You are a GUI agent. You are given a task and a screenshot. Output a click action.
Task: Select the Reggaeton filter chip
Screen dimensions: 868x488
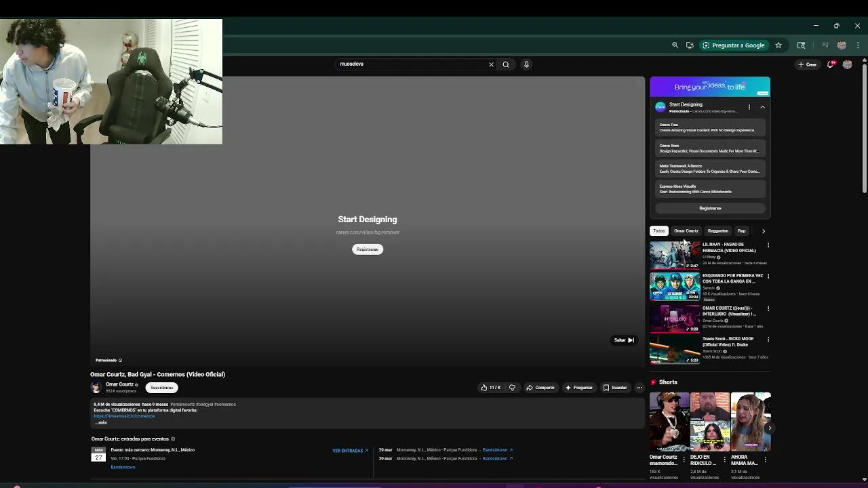click(718, 231)
